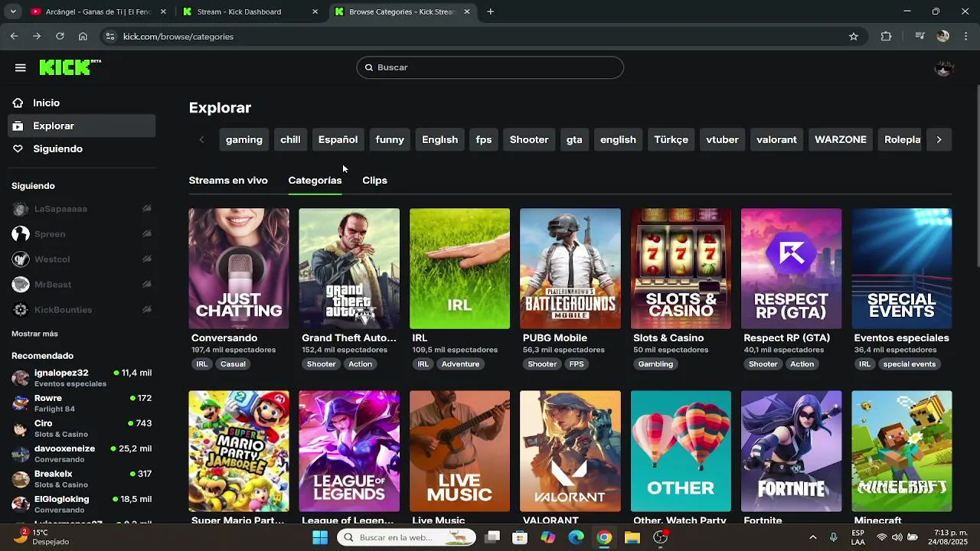Open Slots & Casino thumbnail
The width and height of the screenshot is (980, 551).
click(x=681, y=269)
